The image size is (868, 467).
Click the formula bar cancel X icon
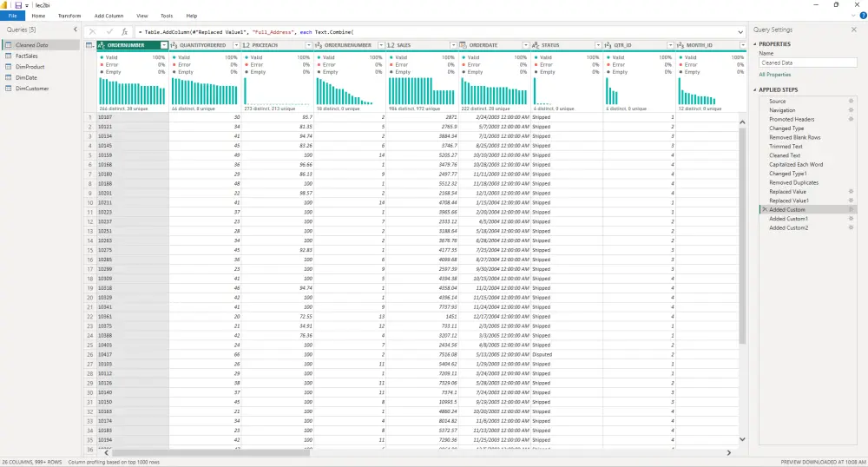pos(93,32)
